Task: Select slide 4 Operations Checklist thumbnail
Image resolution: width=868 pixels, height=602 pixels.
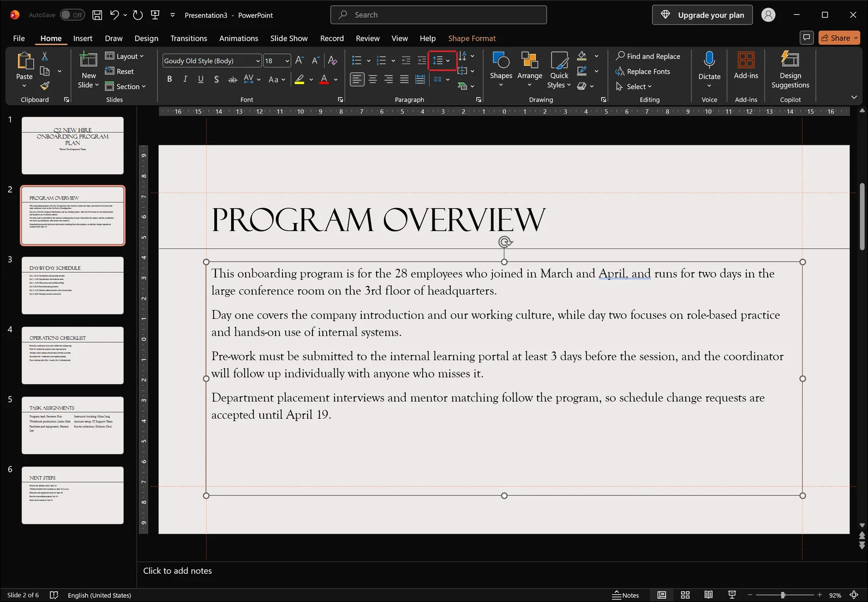Action: click(x=73, y=355)
